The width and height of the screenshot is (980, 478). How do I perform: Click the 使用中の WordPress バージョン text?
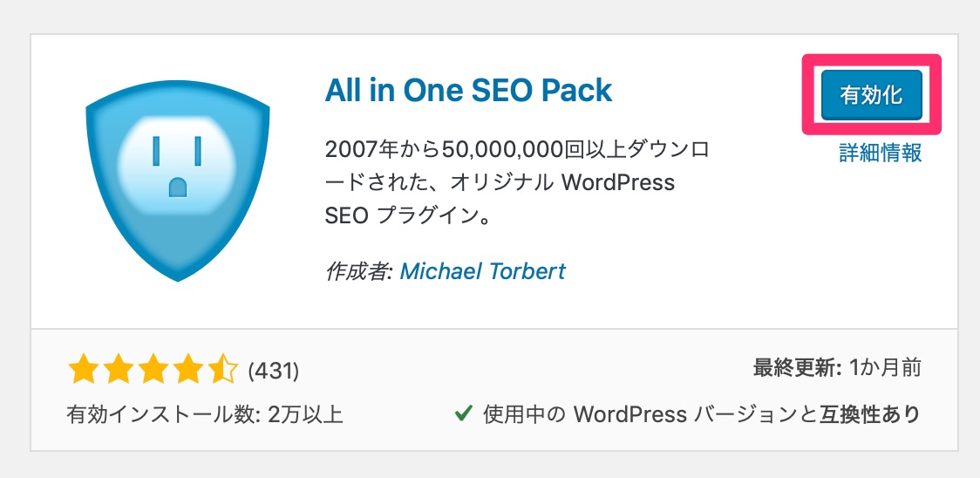click(641, 413)
